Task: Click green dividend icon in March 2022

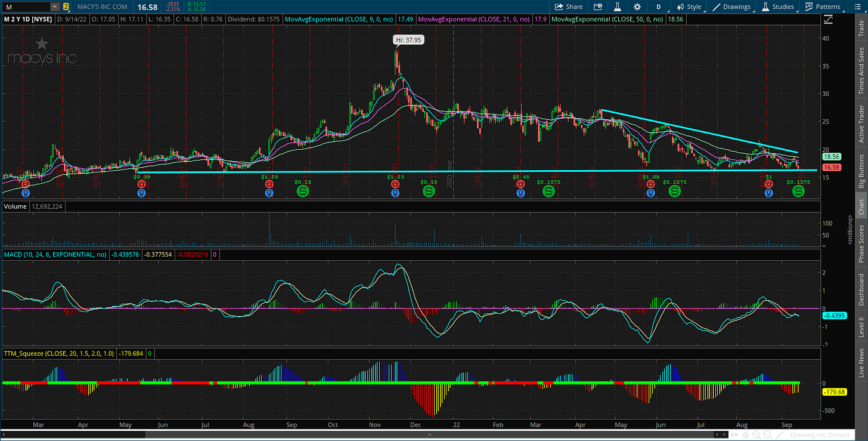Action: click(548, 191)
